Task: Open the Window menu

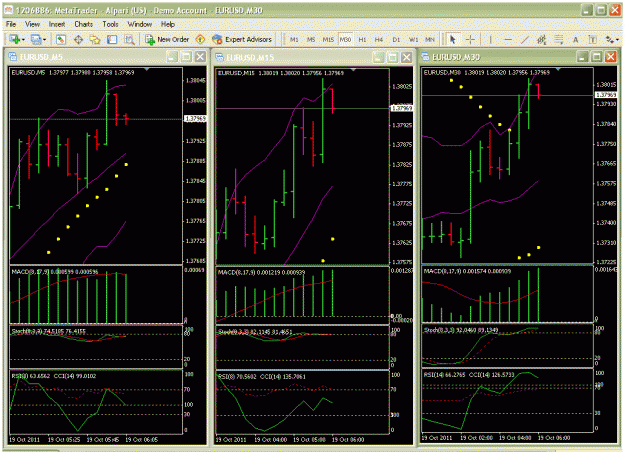Action: 140,24
